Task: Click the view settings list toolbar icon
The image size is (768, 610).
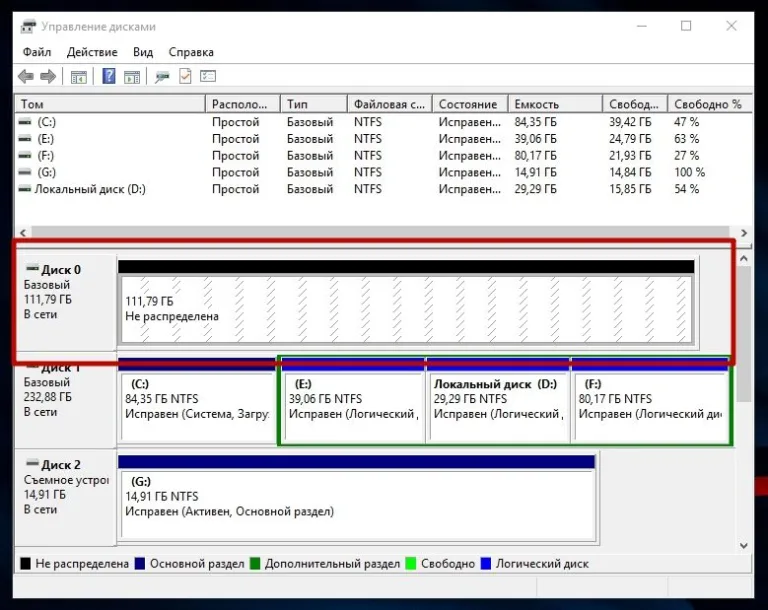Action: 208,76
